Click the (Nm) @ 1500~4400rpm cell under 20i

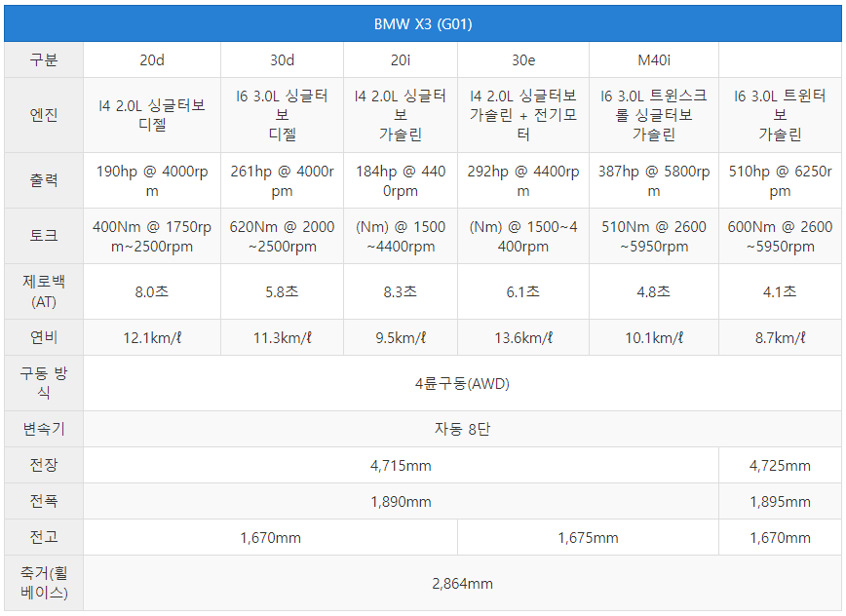coord(401,236)
